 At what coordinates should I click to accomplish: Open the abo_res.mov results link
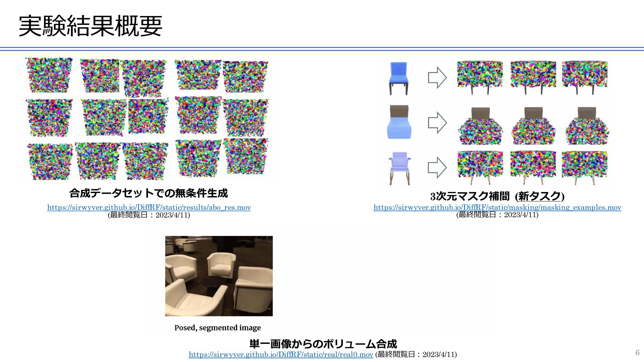click(x=149, y=207)
